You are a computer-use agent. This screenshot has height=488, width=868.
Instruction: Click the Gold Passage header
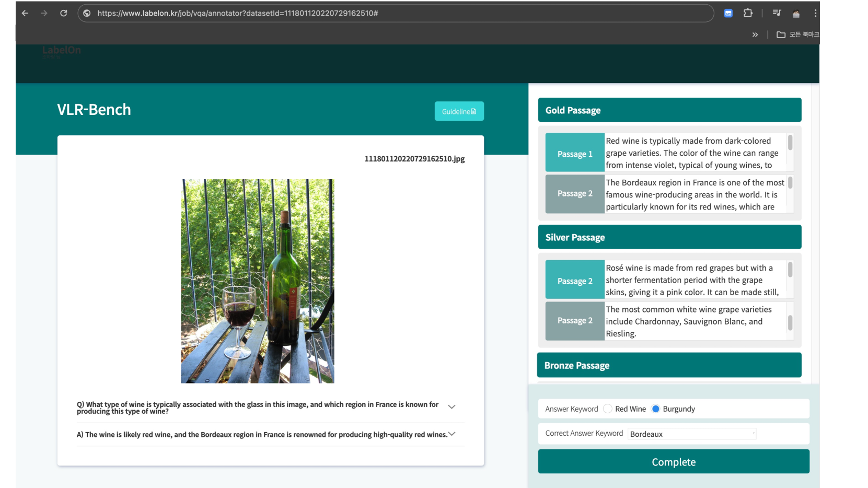(669, 110)
